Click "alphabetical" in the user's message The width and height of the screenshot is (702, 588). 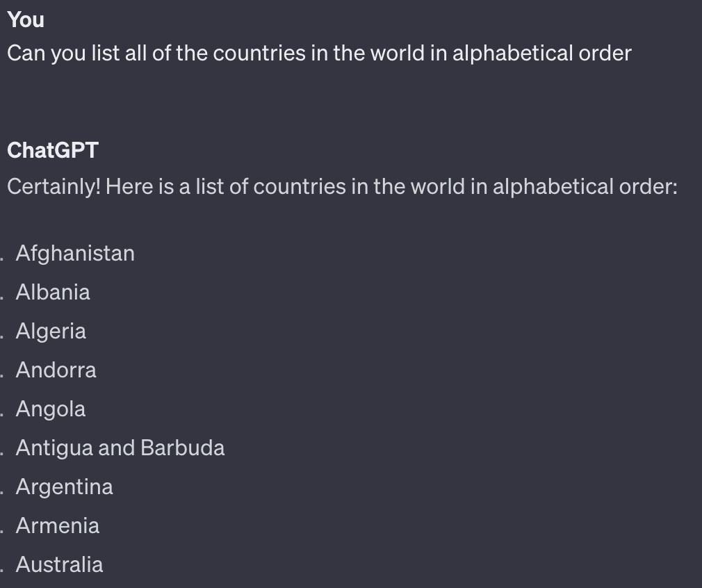[x=508, y=54]
